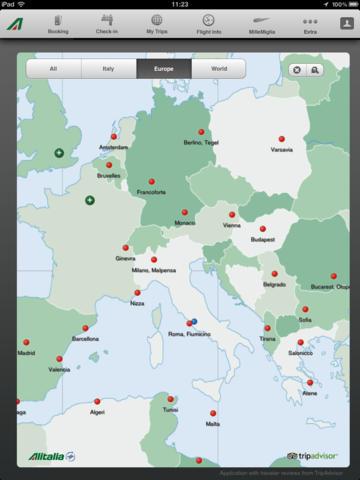Tap the Barcellona city label
Image resolution: width=360 pixels, height=480 pixels.
coord(85,339)
